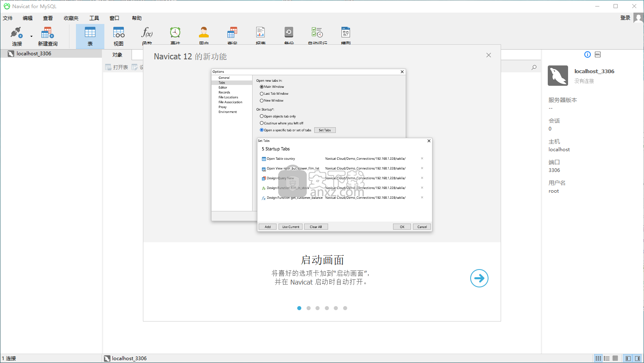Click the username value 'root'
The width and height of the screenshot is (644, 363).
click(554, 191)
